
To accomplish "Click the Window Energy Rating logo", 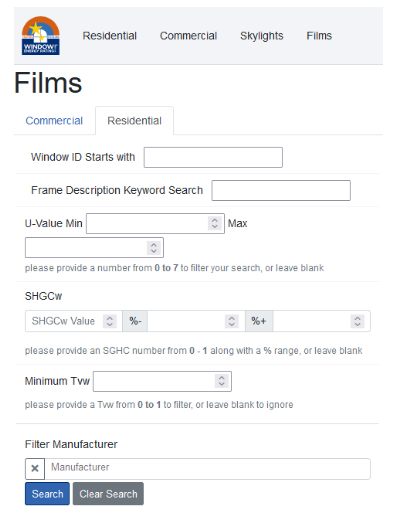I will 41,36.
